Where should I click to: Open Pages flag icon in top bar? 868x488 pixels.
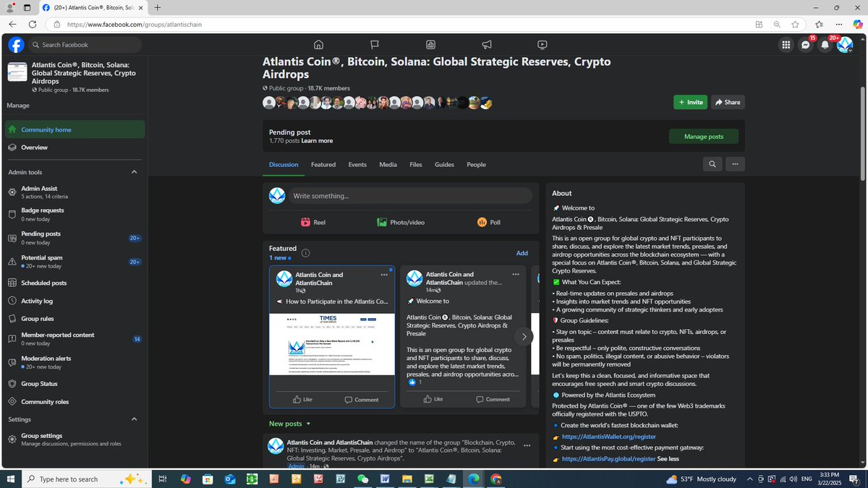[x=374, y=45]
